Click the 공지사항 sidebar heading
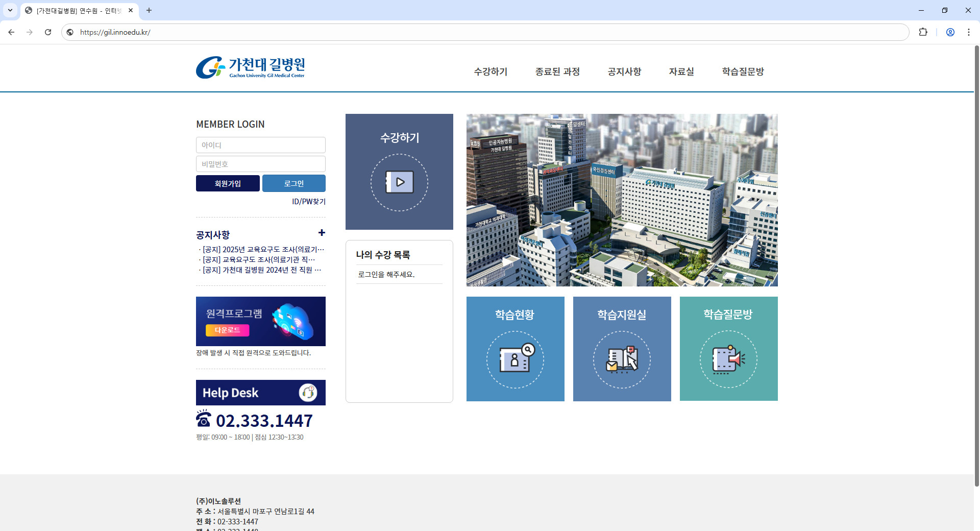 tap(213, 235)
